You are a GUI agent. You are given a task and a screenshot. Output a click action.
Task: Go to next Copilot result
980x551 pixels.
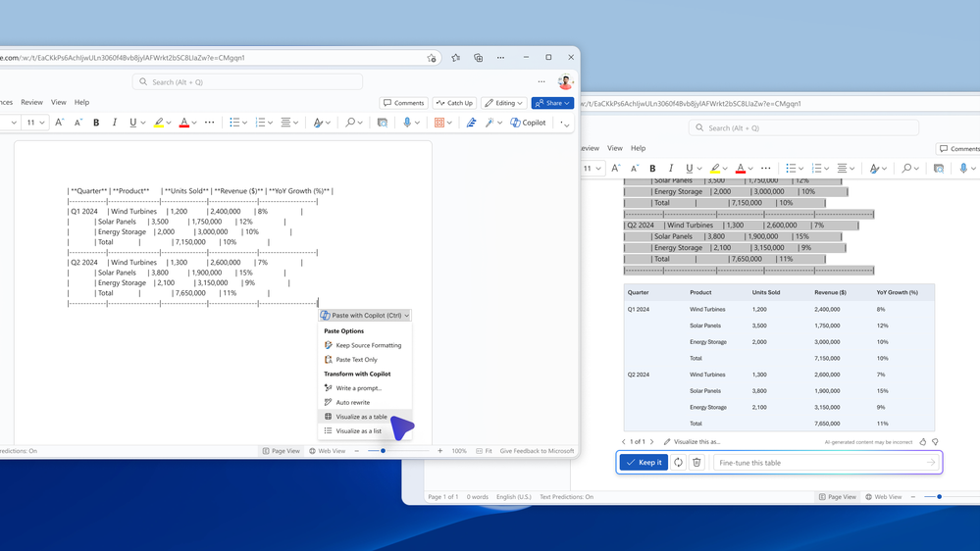(x=652, y=441)
